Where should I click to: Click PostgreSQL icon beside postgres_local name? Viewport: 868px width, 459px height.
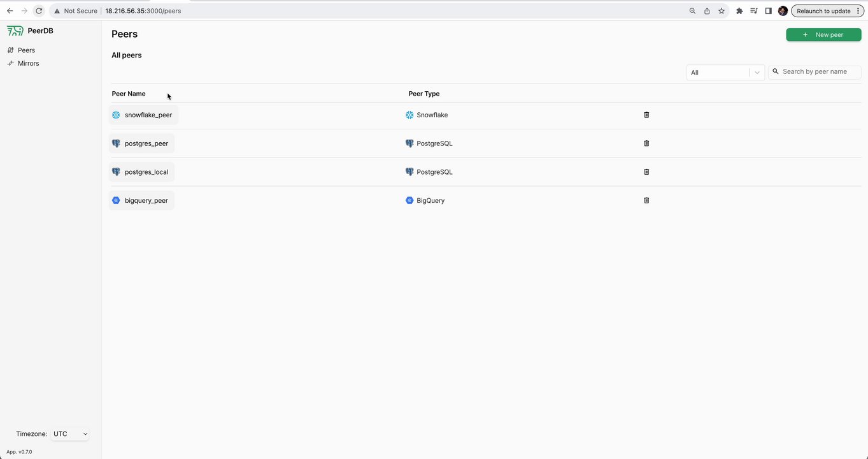[x=116, y=172]
